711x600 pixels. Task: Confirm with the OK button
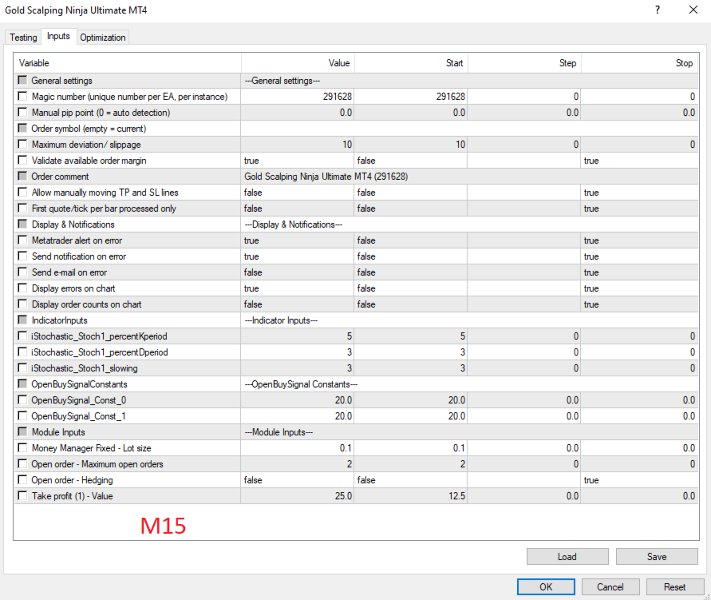point(546,587)
